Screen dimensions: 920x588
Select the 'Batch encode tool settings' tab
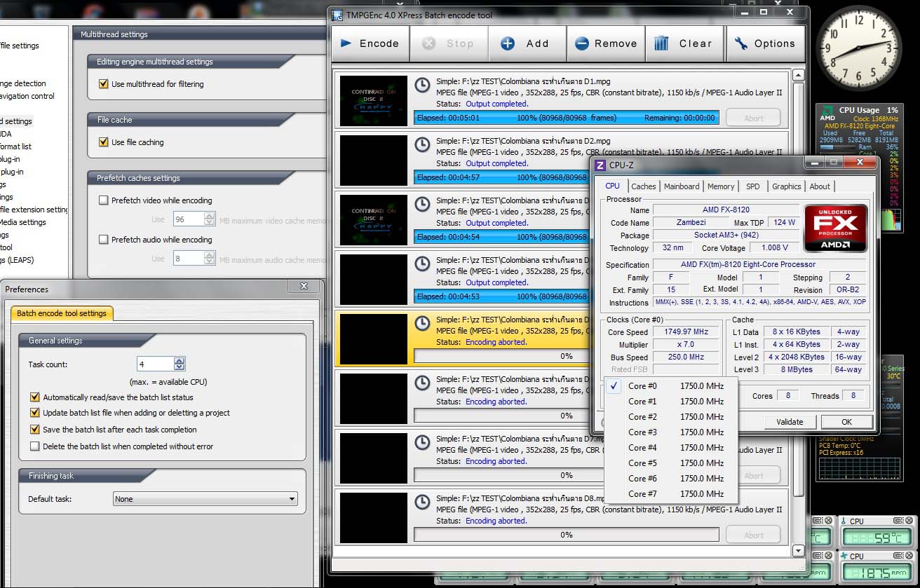click(62, 313)
